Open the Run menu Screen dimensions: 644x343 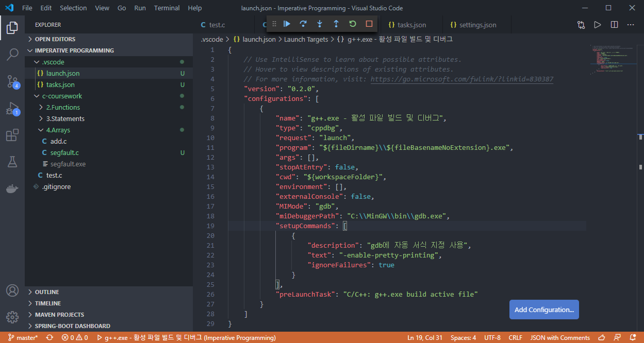(x=140, y=8)
